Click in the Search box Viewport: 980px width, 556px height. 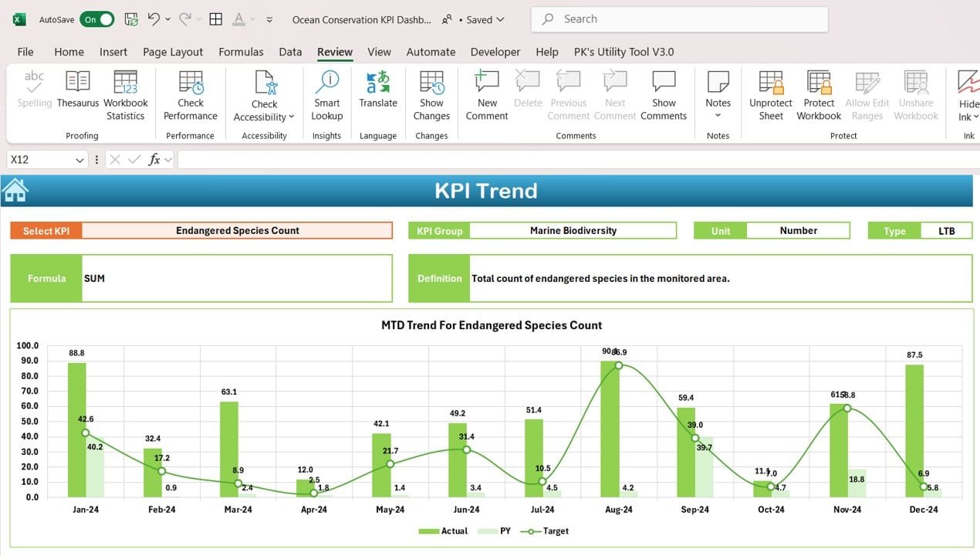pos(679,19)
